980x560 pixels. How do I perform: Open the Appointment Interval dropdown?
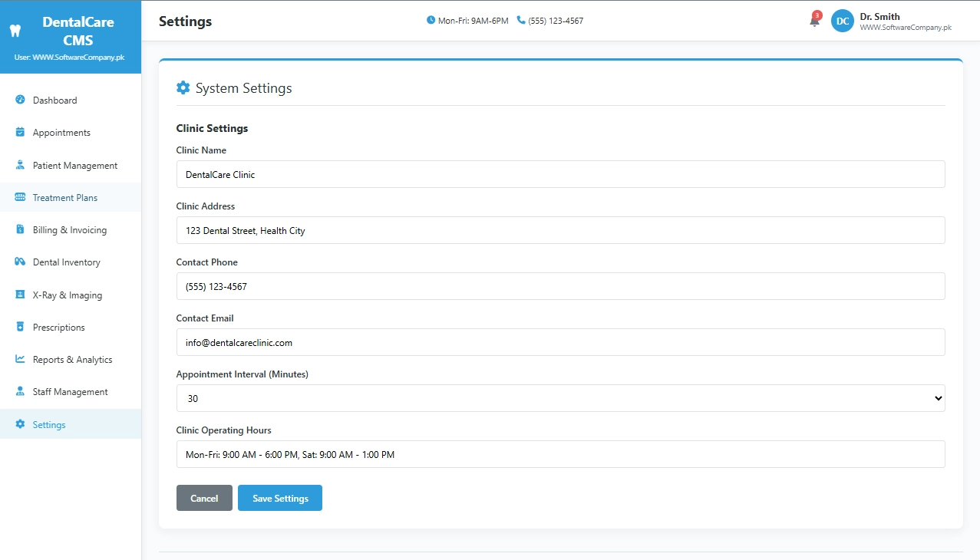[x=560, y=398]
